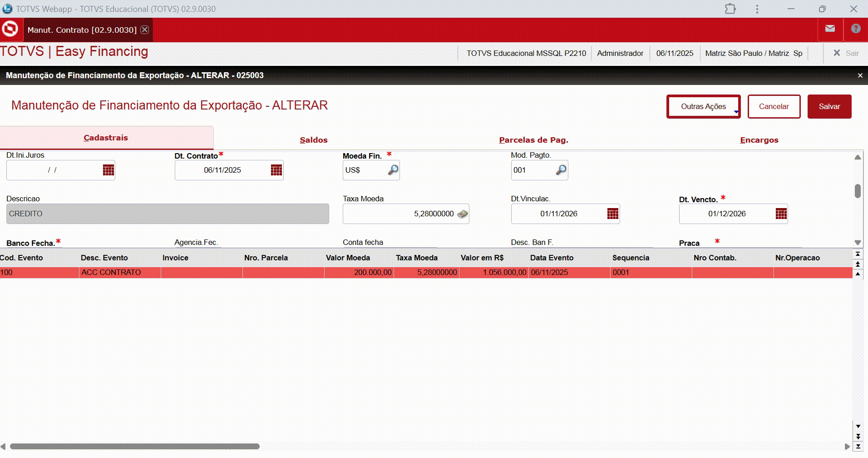Click the TOTVS logo icon in red bar
868x458 pixels.
point(10,29)
